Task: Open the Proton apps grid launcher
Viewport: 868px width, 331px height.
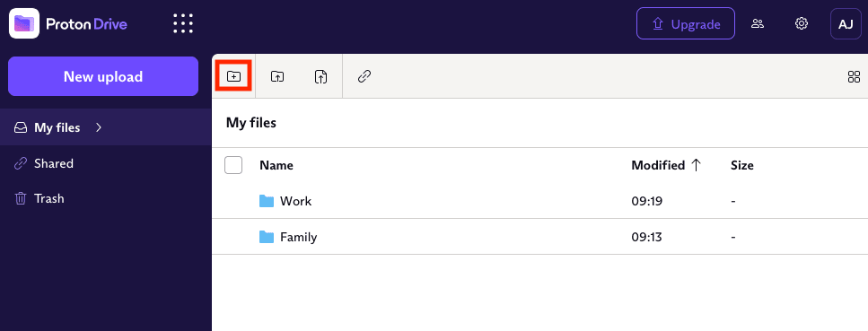Action: pyautogui.click(x=183, y=24)
